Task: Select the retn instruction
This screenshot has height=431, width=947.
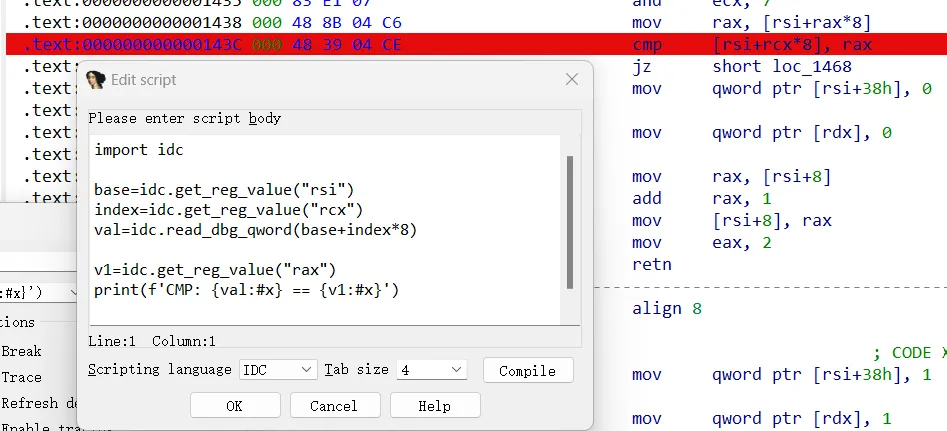Action: point(652,264)
